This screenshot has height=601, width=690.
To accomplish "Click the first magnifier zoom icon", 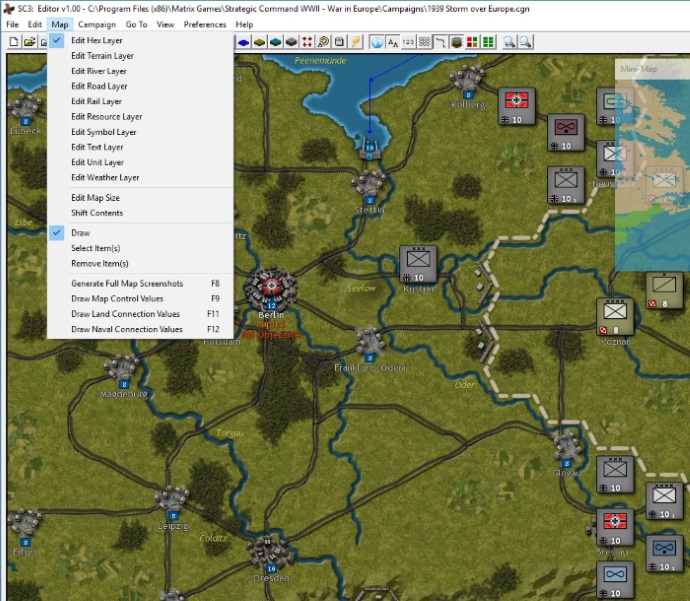I will pos(509,42).
